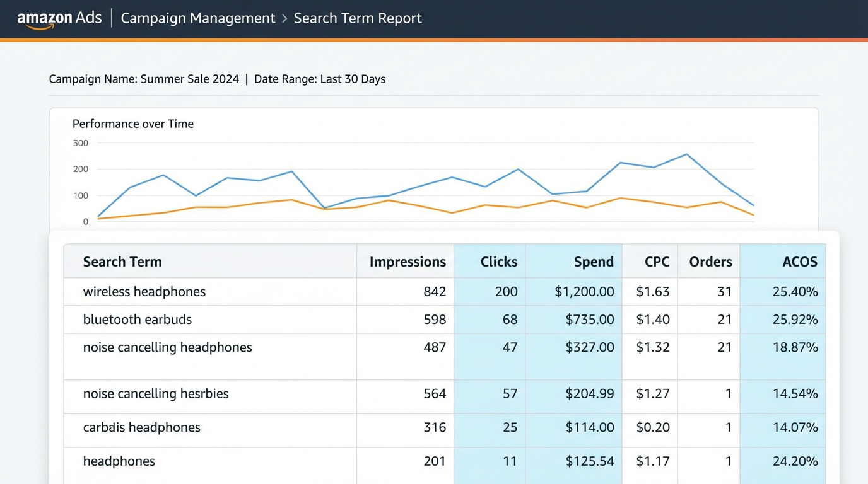Click the campaign name Summer Sale 2024
This screenshot has width=868, height=484.
click(189, 79)
